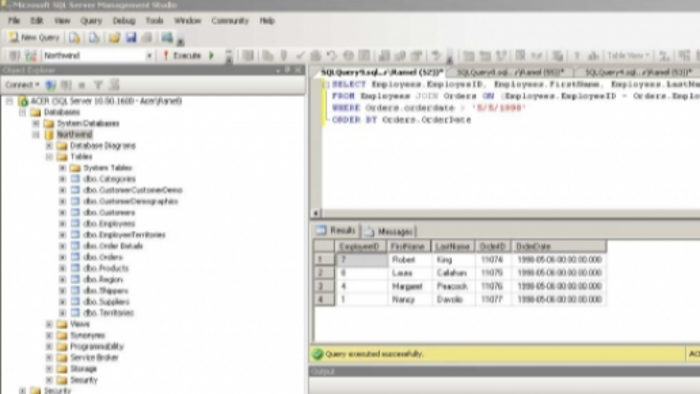Collapse the Databases folder

22,112
